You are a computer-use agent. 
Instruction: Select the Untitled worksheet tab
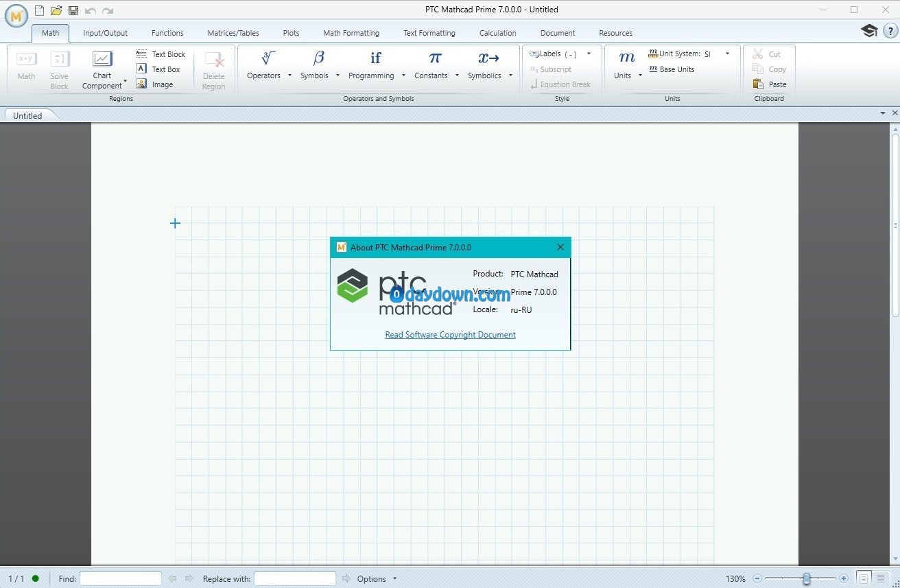[x=27, y=115]
